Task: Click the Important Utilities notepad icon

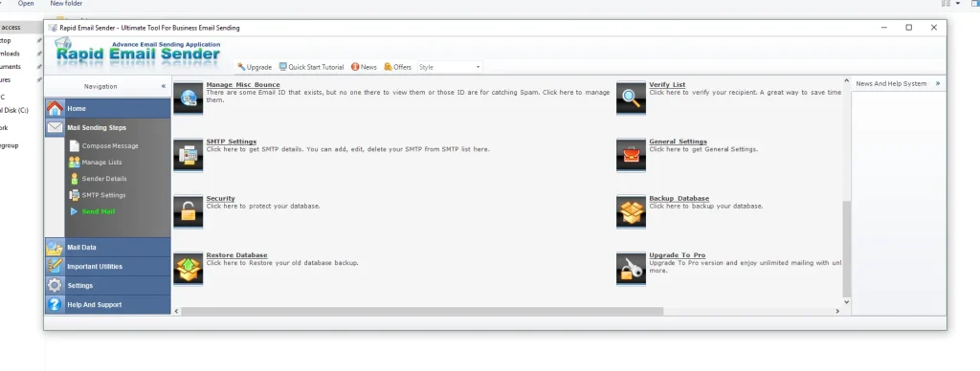Action: tap(55, 266)
